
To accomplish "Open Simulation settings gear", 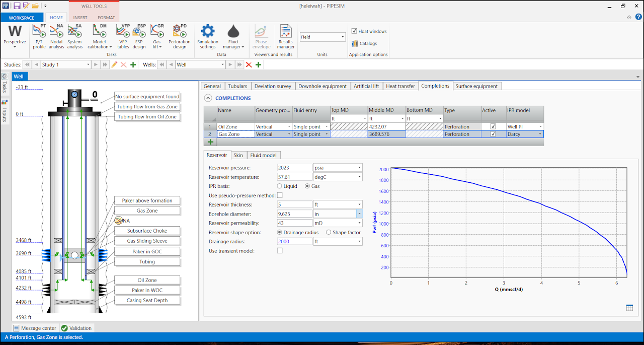I will 208,37.
